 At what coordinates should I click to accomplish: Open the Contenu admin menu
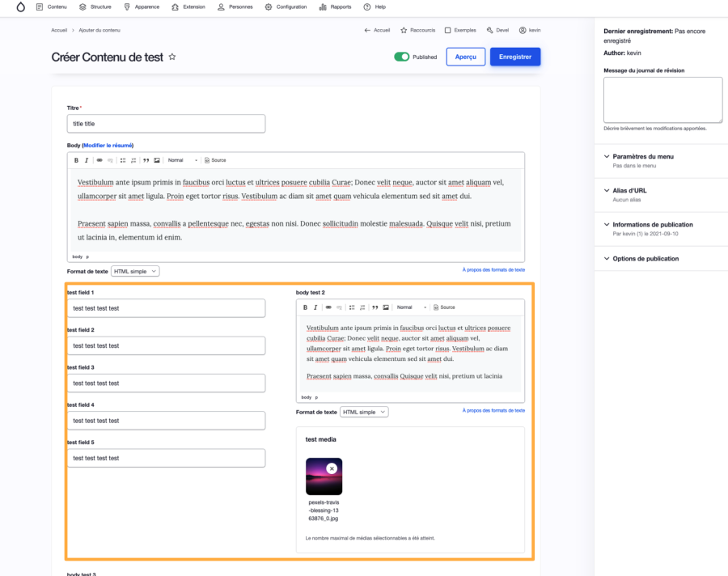tap(52, 7)
